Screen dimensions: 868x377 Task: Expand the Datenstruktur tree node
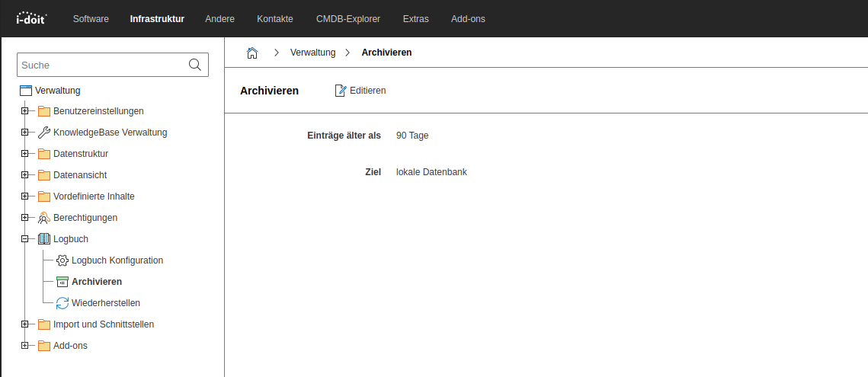pos(24,154)
